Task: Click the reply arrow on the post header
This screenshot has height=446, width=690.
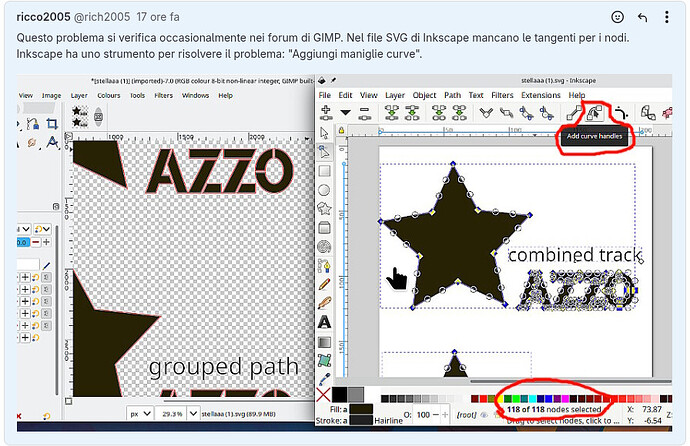Action: [642, 17]
